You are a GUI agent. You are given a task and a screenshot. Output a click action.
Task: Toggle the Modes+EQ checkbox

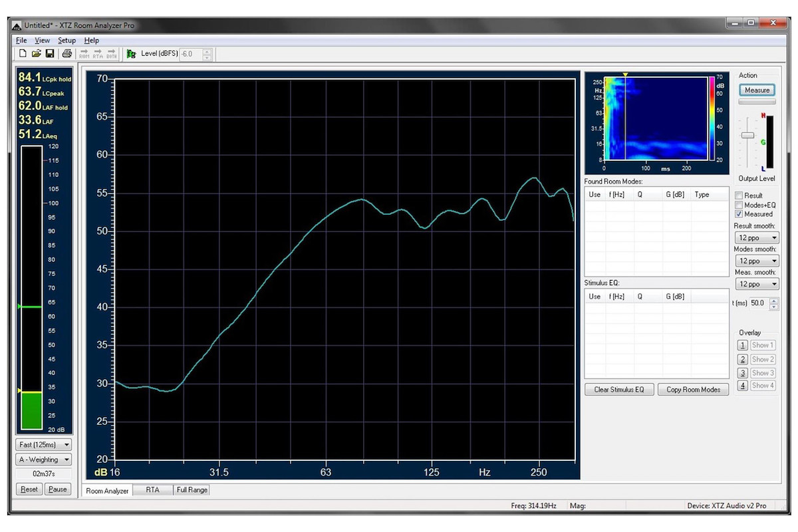[x=739, y=205]
